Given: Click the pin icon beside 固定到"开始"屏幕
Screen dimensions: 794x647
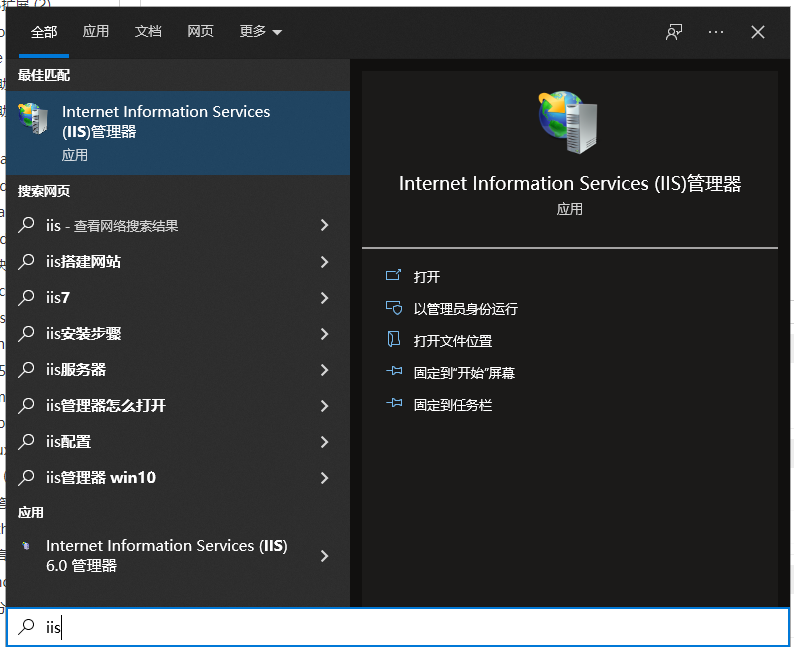Looking at the screenshot, I should tap(394, 371).
